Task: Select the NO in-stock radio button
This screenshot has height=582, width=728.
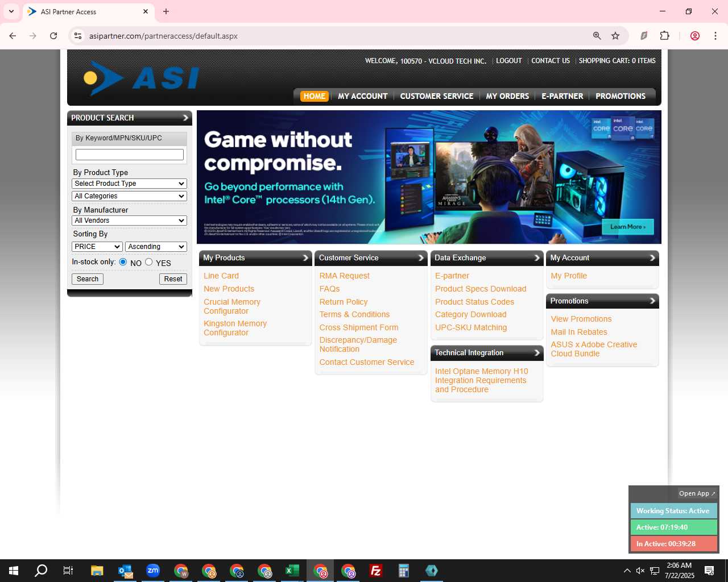Action: 123,262
